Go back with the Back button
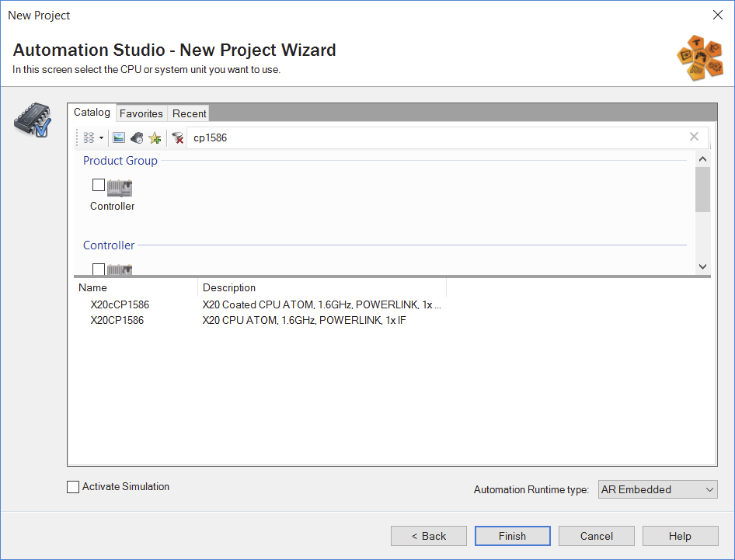The image size is (735, 560). 429,536
